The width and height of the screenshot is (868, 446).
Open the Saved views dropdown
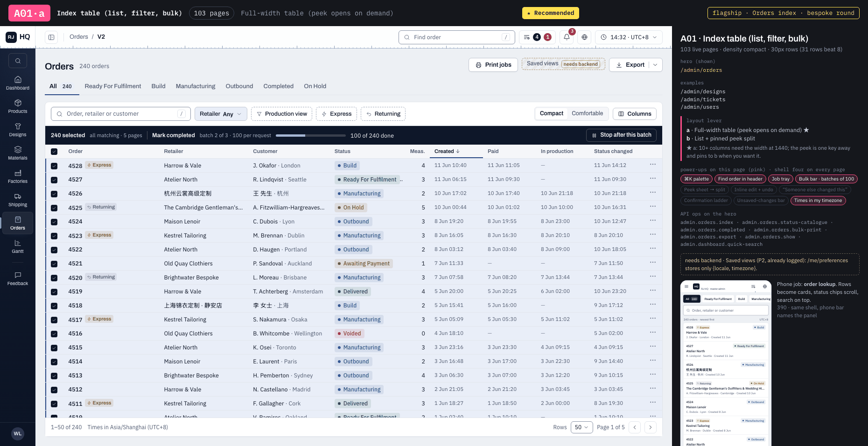point(563,64)
